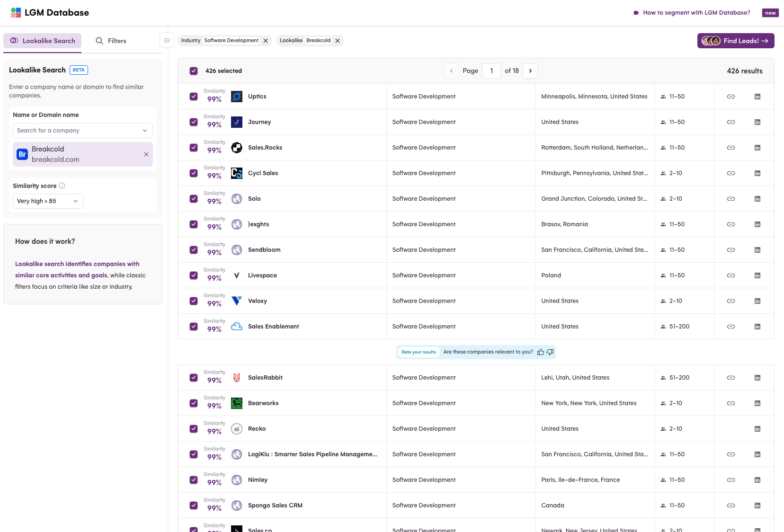Screen dimensions: 784x532
Task: Open LinkedIn icon for Solo row
Action: coord(757,199)
